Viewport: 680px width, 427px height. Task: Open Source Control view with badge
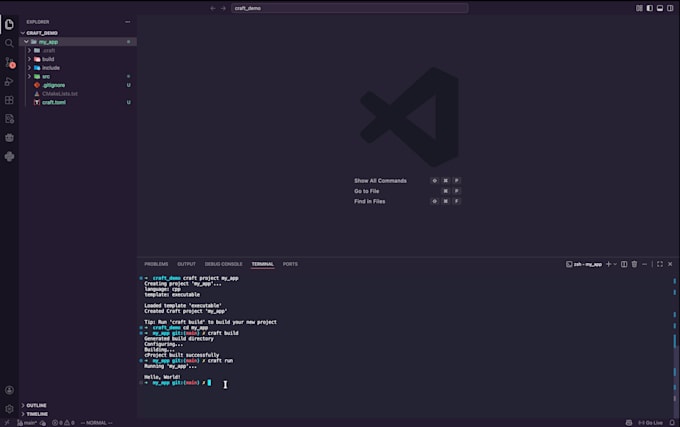[10, 62]
